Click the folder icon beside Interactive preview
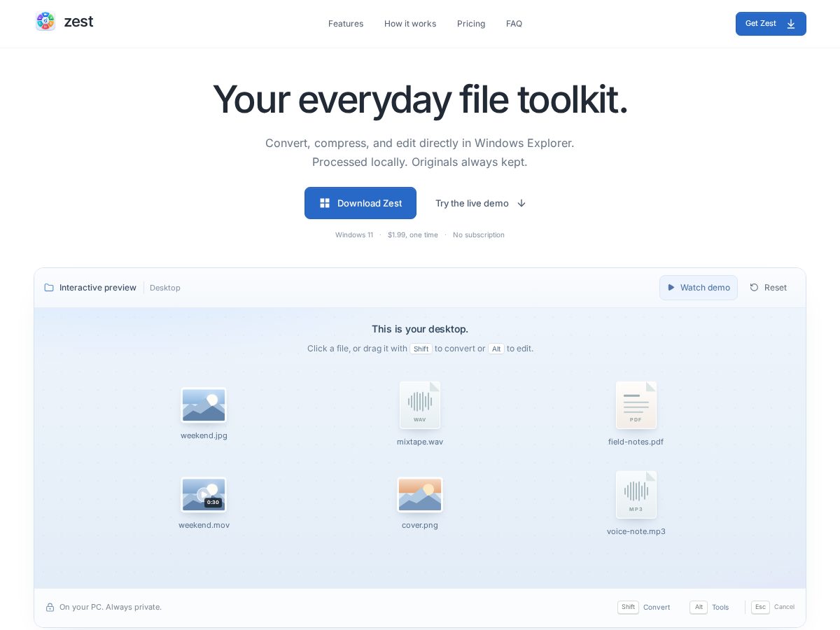 49,288
